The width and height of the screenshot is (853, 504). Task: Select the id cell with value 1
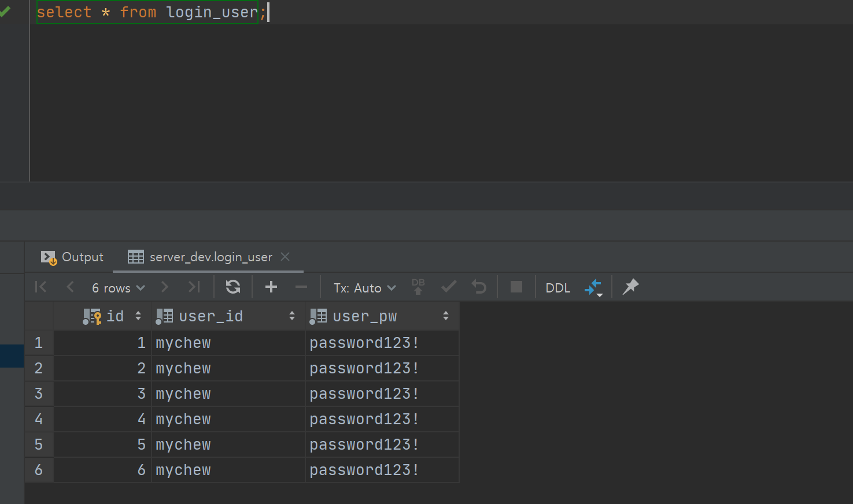102,343
